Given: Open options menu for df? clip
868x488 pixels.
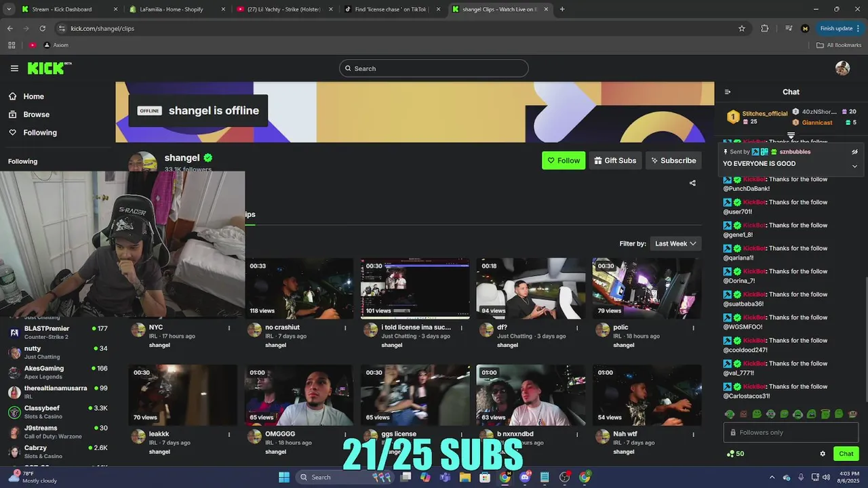Looking at the screenshot, I should [577, 328].
